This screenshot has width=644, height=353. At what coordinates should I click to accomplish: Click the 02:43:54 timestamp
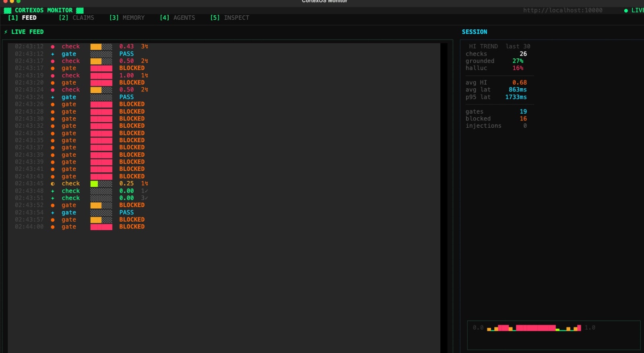[x=29, y=213]
